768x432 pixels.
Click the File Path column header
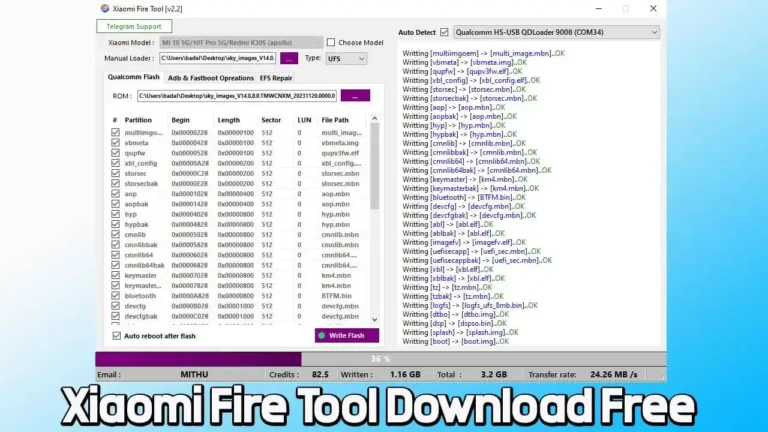pos(335,120)
